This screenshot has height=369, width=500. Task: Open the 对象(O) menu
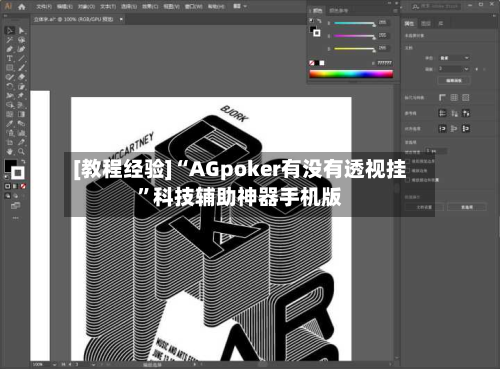tap(86, 7)
